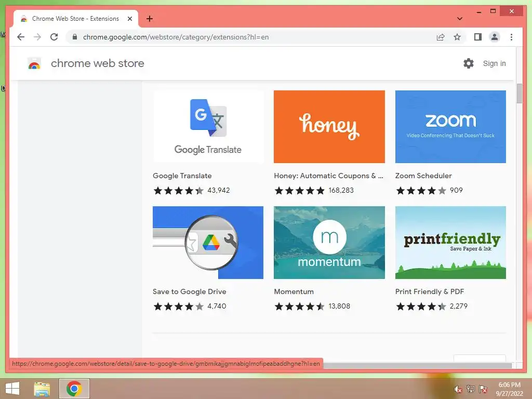Click Print Friendly & PDF star rating

pyautogui.click(x=421, y=307)
